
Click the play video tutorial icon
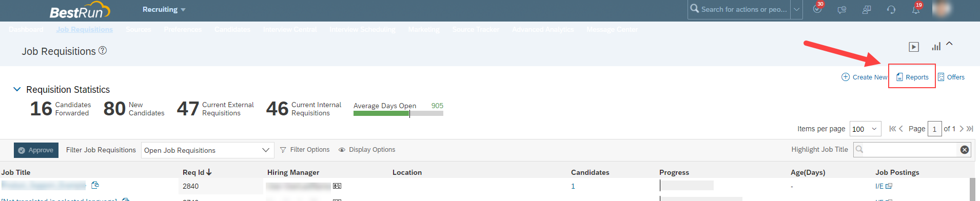coord(914,47)
